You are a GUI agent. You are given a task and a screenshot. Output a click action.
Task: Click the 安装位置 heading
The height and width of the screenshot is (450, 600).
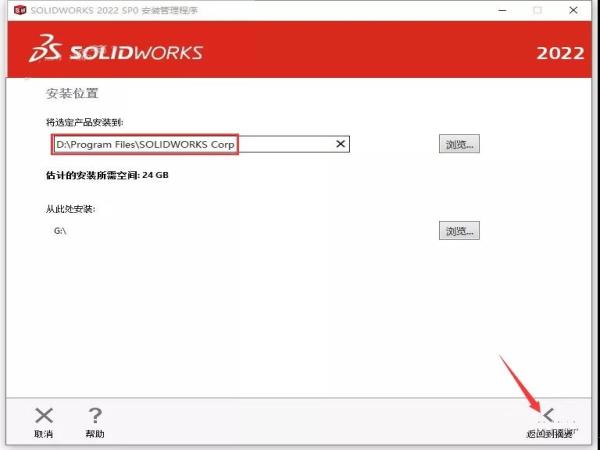[x=72, y=93]
